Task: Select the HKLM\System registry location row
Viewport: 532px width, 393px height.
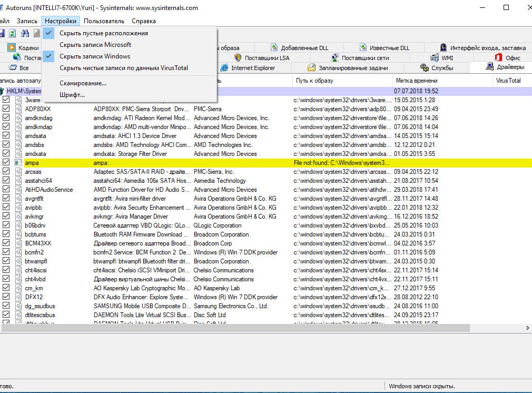Action: tap(266, 91)
